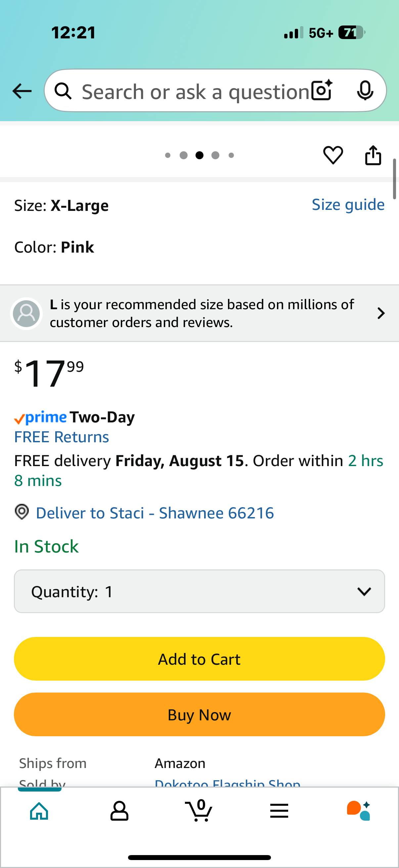Open the account profile tab
Screen dimensions: 399x868
[x=119, y=811]
